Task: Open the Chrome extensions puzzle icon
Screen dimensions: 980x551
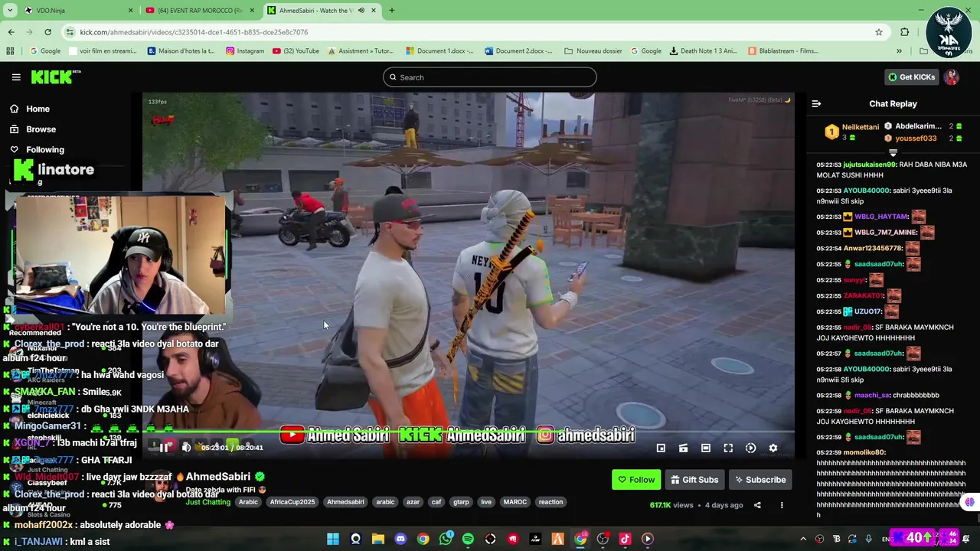Action: [904, 32]
